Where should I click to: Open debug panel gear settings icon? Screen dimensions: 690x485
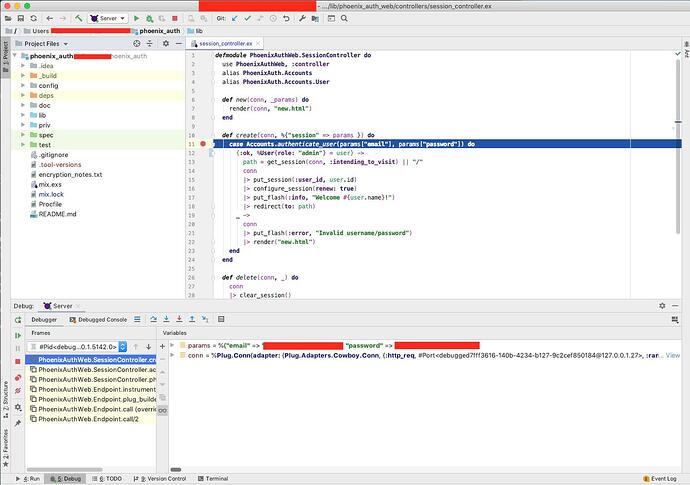(x=662, y=305)
